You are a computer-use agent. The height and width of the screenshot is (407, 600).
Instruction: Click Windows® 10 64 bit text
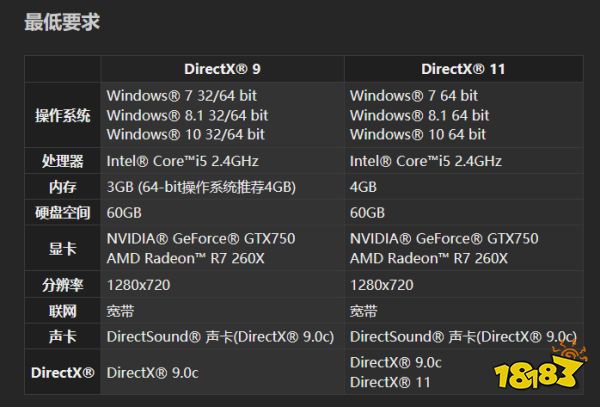tap(418, 135)
